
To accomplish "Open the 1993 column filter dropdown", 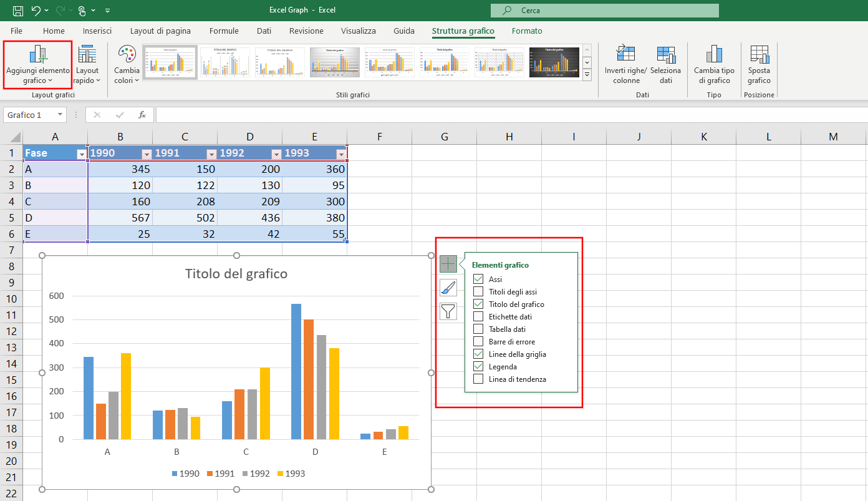I will point(341,154).
